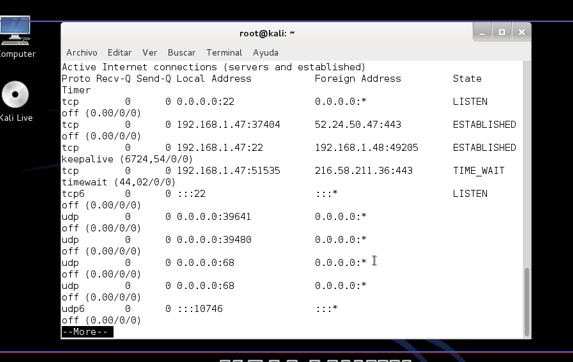Click the ESTABLISHED state for 52.24.50.47:443
Viewport: 573px width, 362px height.
484,125
